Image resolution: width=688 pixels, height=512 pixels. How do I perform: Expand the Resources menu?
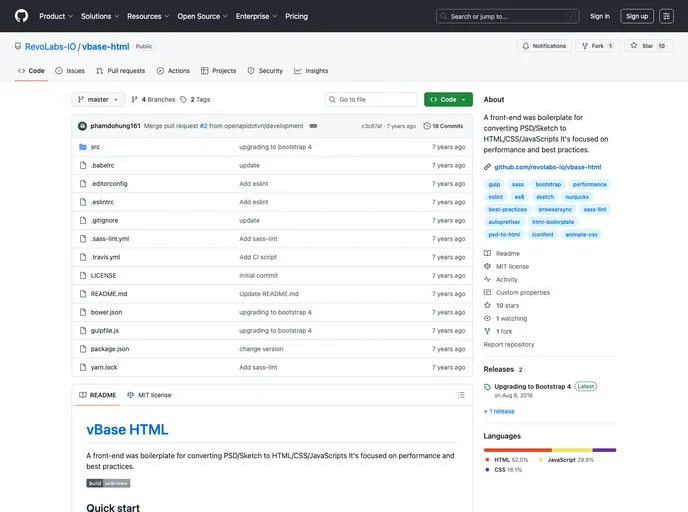point(148,16)
